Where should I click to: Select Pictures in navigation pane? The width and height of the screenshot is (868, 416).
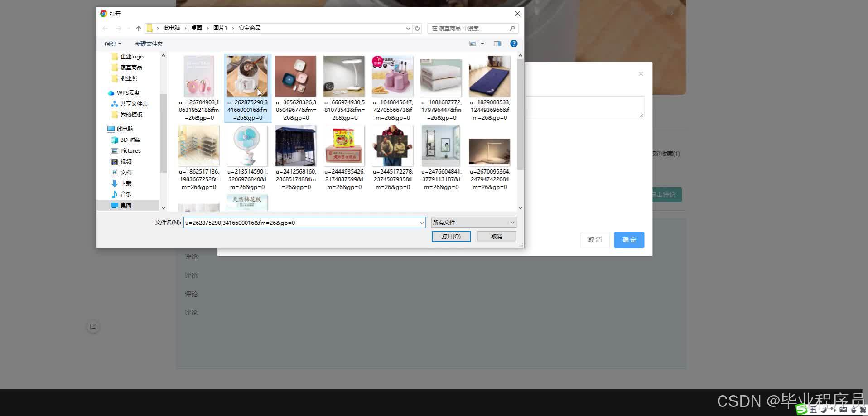[126, 151]
